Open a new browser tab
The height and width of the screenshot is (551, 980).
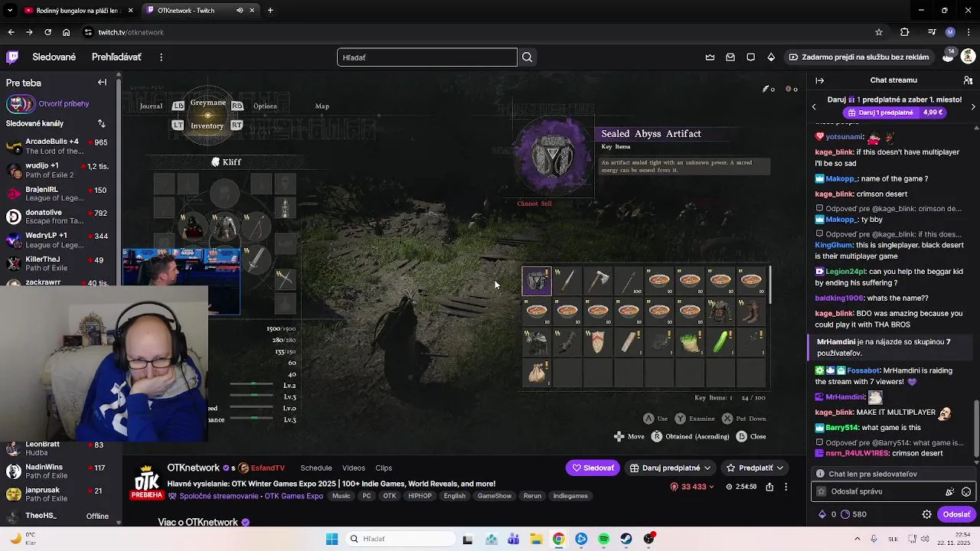(x=270, y=11)
